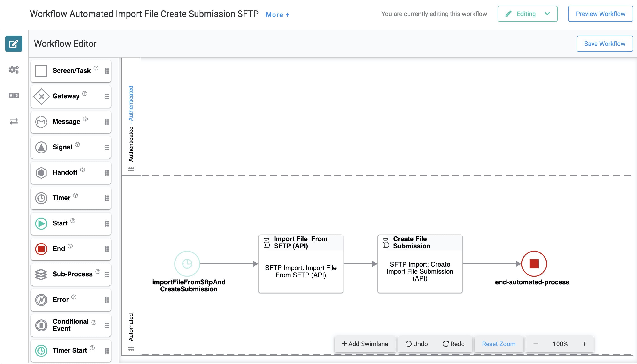The width and height of the screenshot is (637, 364).
Task: Click Add Swimlane button
Action: click(365, 344)
